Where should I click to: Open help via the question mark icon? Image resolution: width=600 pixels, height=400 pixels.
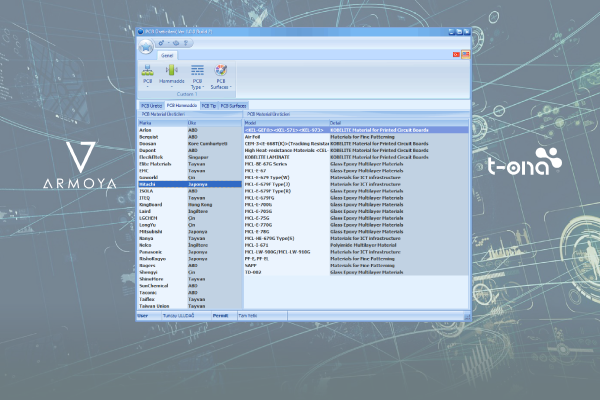[186, 43]
